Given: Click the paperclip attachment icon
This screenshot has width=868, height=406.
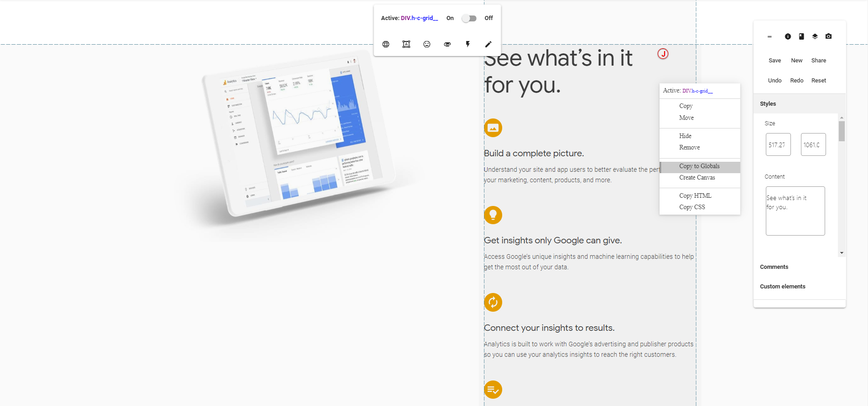Looking at the screenshot, I should coord(447,44).
